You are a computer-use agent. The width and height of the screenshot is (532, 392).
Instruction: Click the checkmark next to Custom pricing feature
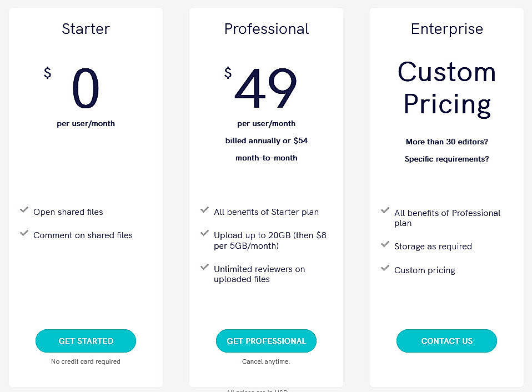click(x=385, y=268)
